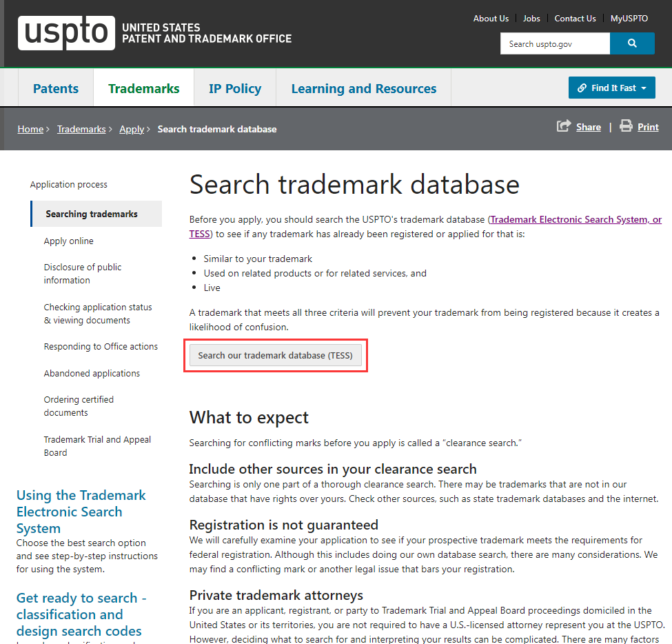Click Used on related products bullet
Image resolution: width=672 pixels, height=644 pixels.
315,273
